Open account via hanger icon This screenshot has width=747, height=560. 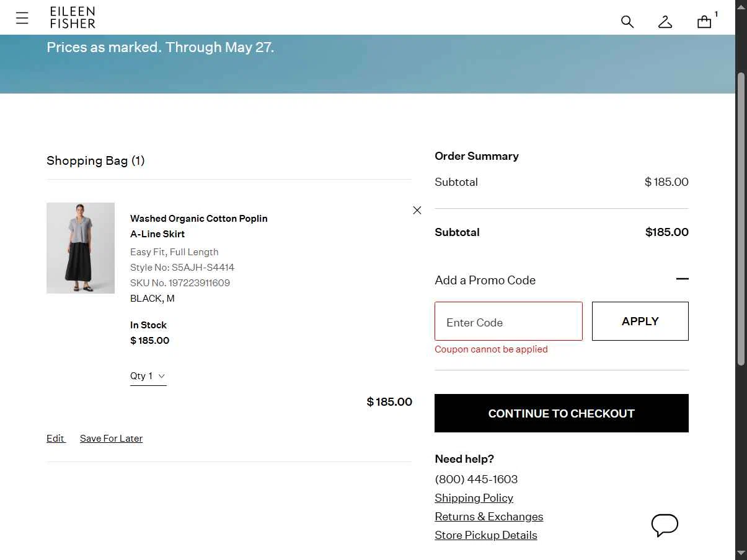coord(665,22)
